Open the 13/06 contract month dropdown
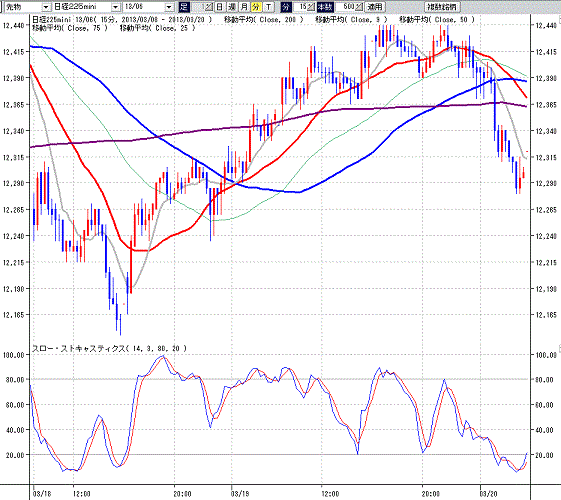561x500 pixels. pos(170,7)
